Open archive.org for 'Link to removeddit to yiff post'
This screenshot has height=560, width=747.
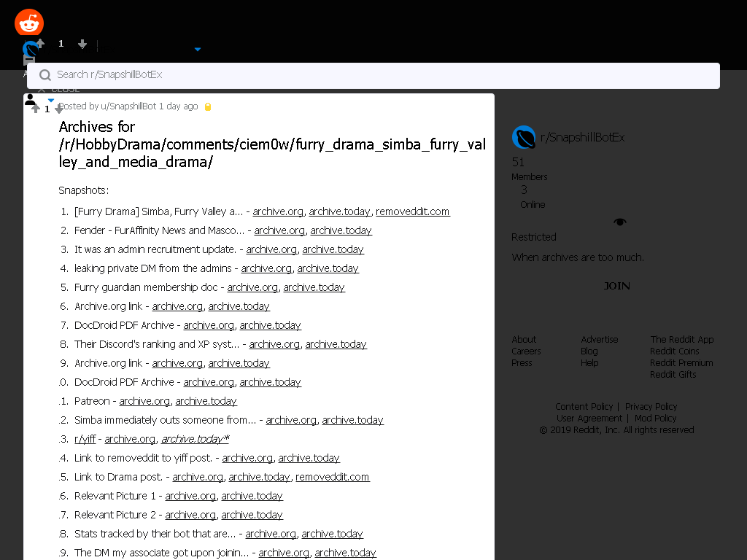(x=247, y=458)
